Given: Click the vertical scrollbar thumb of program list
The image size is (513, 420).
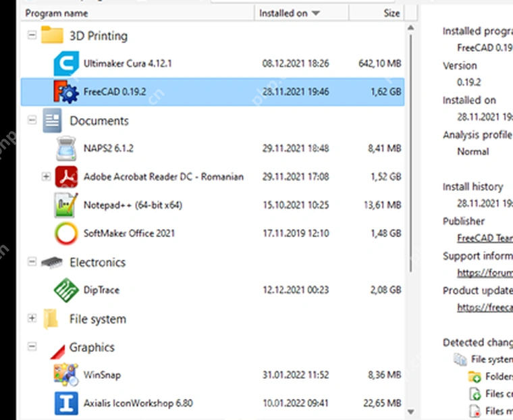Looking at the screenshot, I should (411, 153).
